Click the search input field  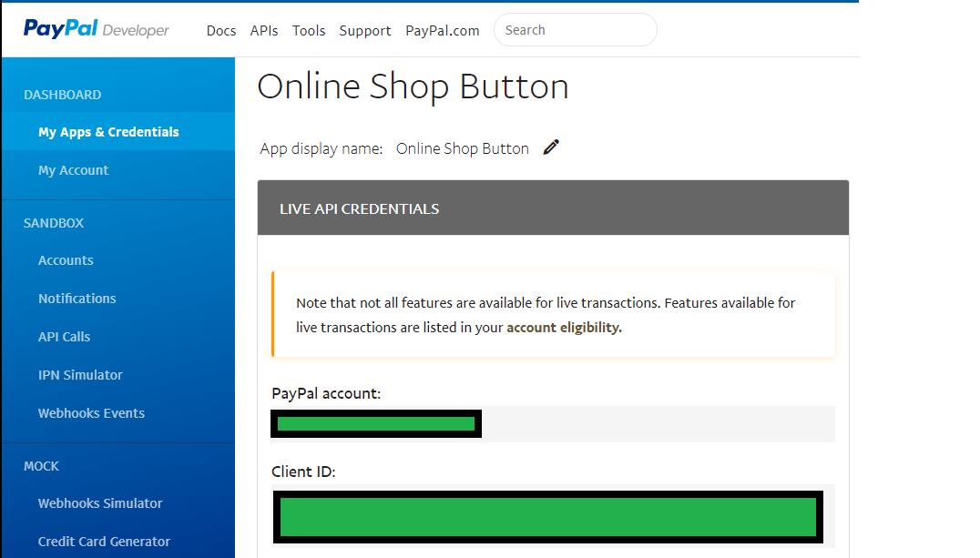coord(575,29)
